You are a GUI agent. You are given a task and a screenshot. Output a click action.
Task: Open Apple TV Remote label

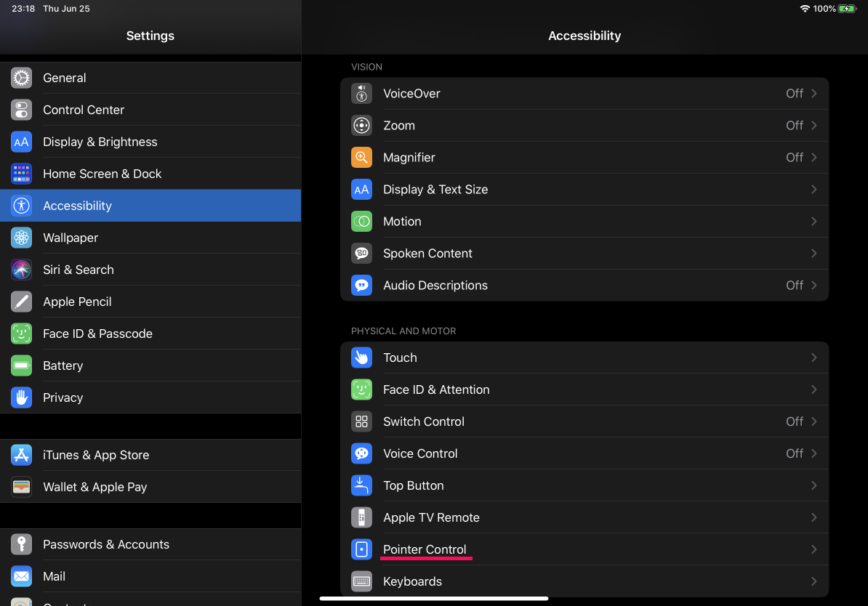[431, 518]
